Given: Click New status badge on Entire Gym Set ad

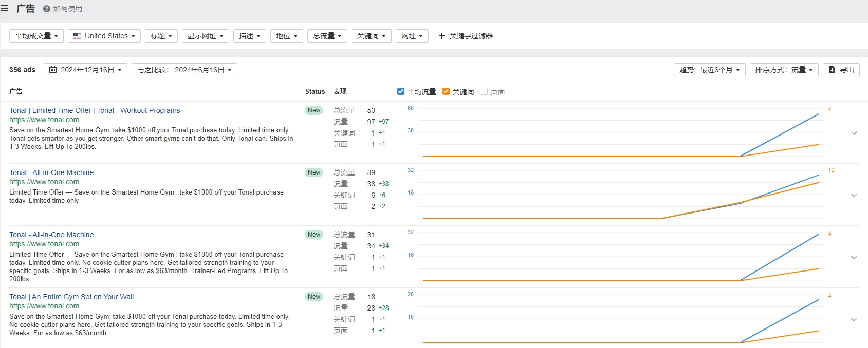Looking at the screenshot, I should point(314,297).
